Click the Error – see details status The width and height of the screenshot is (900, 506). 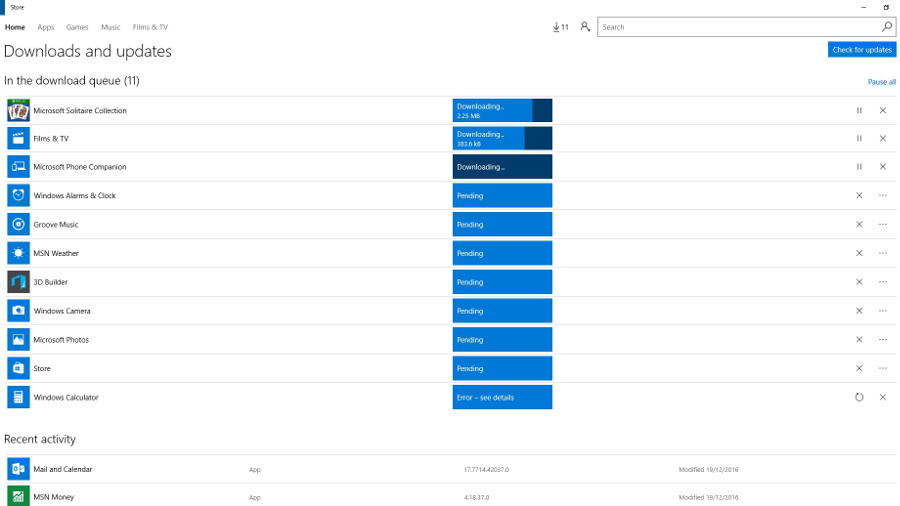click(502, 397)
